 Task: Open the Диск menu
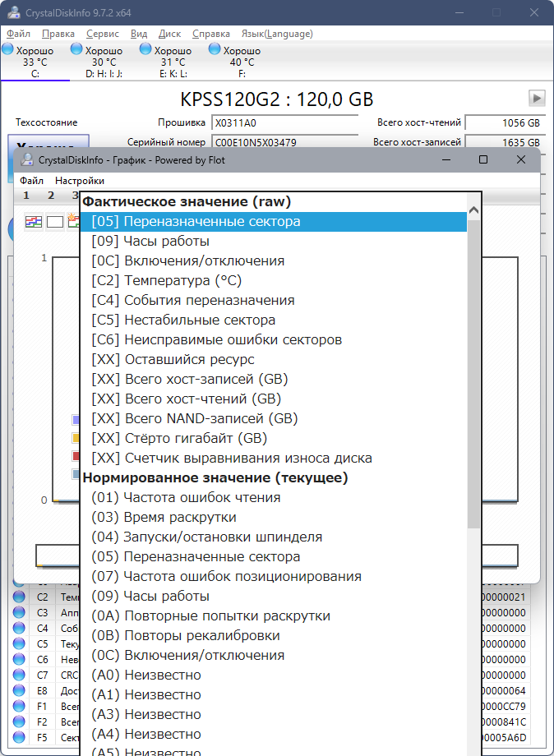[169, 34]
